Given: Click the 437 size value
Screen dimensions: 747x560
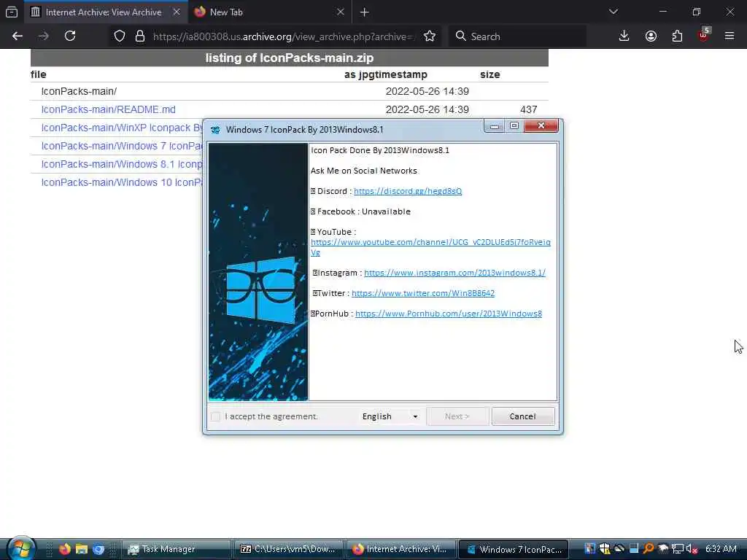Looking at the screenshot, I should click(x=528, y=109).
